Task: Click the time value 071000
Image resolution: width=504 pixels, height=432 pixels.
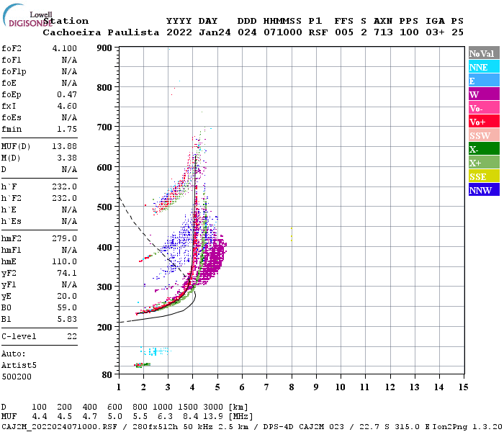Action: [283, 32]
